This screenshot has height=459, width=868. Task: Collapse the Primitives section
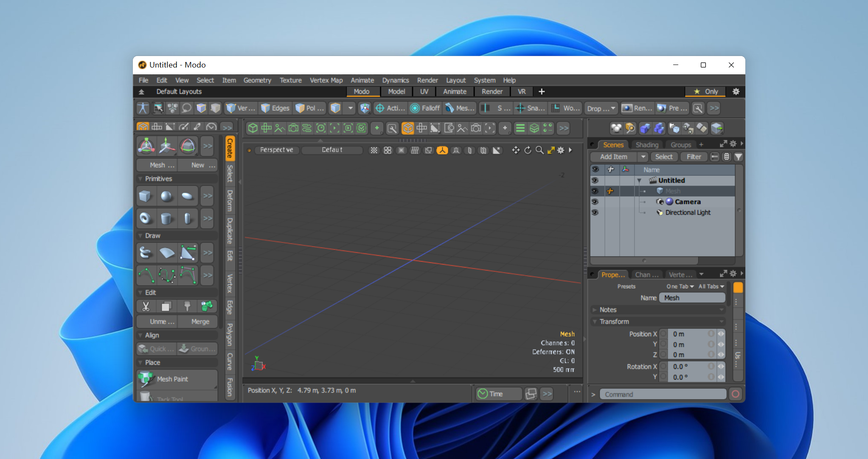(140, 179)
